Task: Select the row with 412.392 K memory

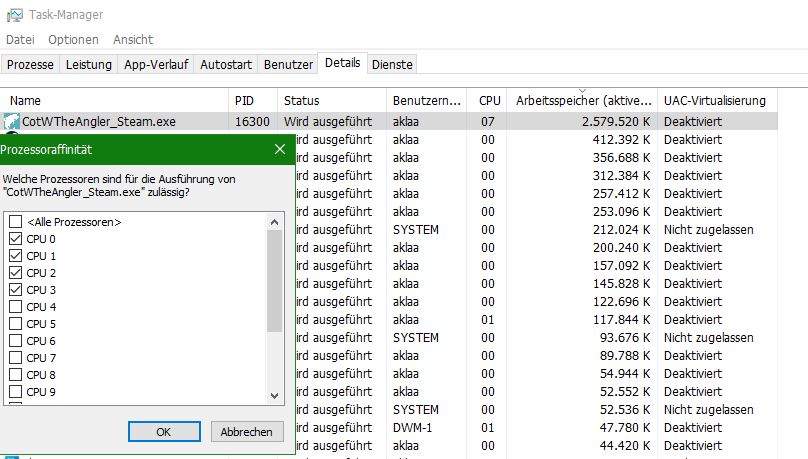Action: click(x=536, y=140)
